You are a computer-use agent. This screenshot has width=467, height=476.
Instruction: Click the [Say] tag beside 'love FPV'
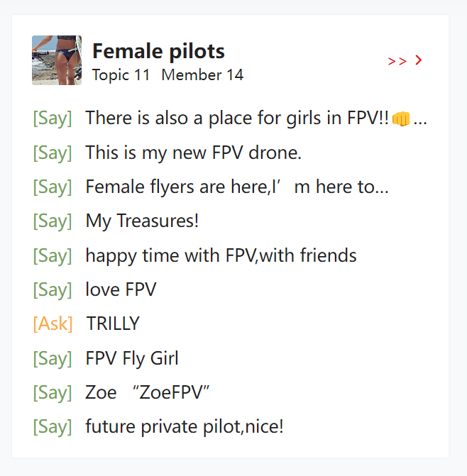pos(53,289)
